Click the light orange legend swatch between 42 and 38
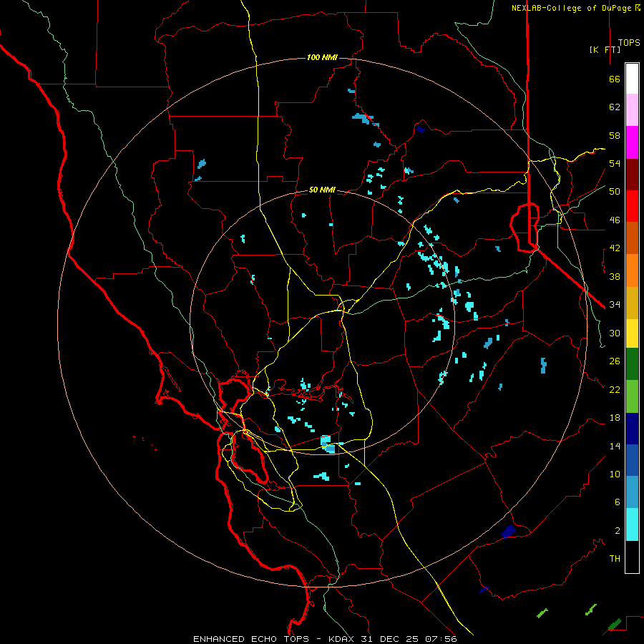644x644 pixels. [x=632, y=270]
